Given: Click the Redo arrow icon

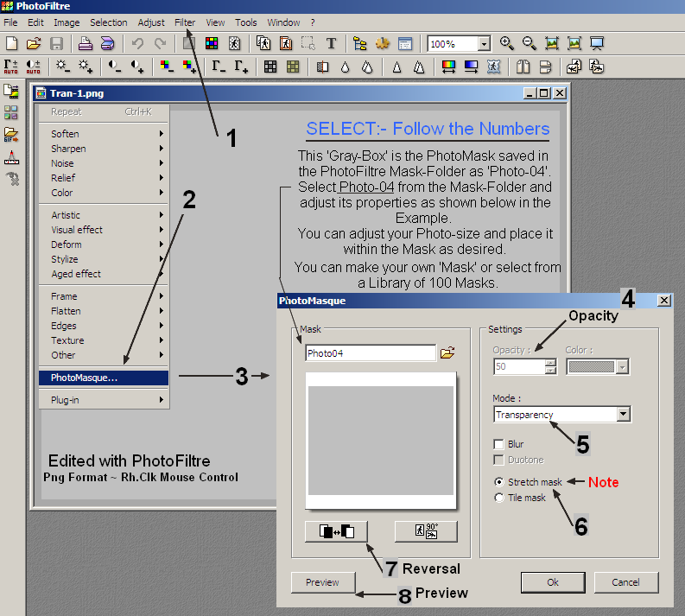Looking at the screenshot, I should (161, 43).
